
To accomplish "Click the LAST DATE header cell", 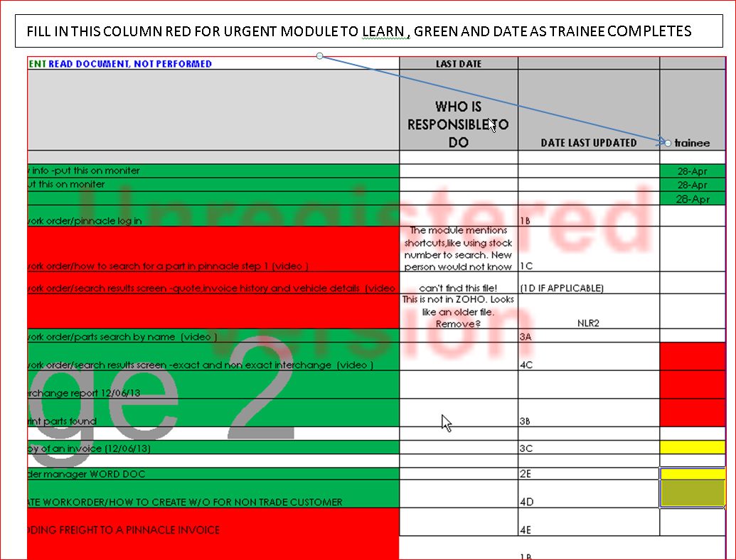I will pos(458,64).
